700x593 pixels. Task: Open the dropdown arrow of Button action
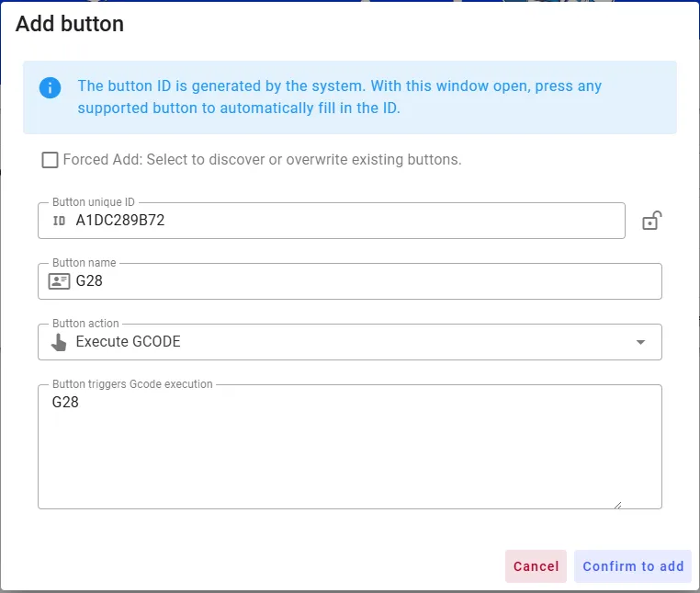(x=640, y=342)
